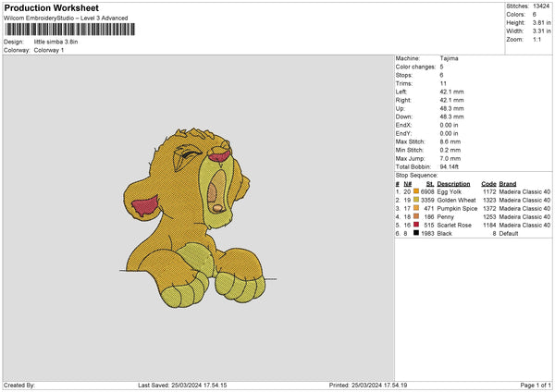This screenshot has height=392, width=555.
Task: Click the 'Brand' column header
Action: click(x=508, y=184)
